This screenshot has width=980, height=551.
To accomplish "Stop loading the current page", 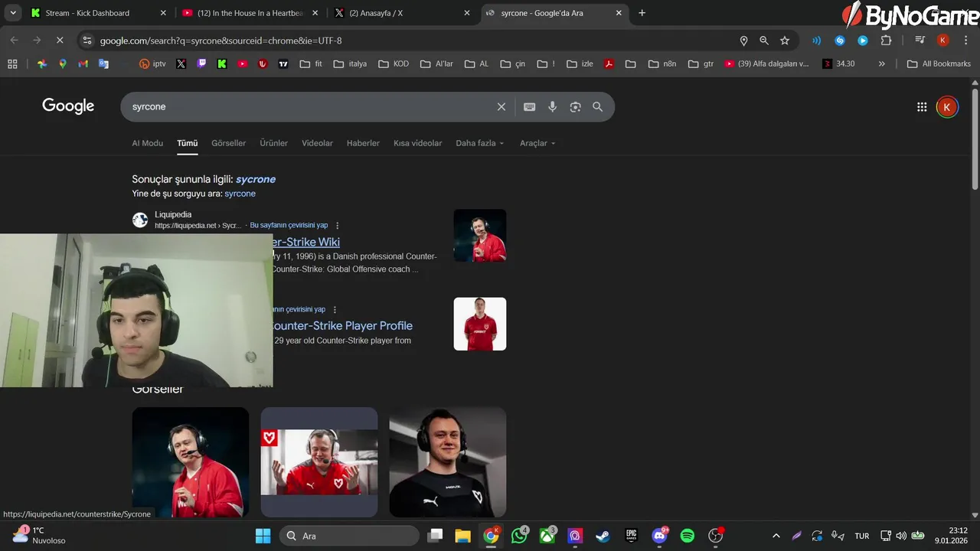I will coord(60,41).
